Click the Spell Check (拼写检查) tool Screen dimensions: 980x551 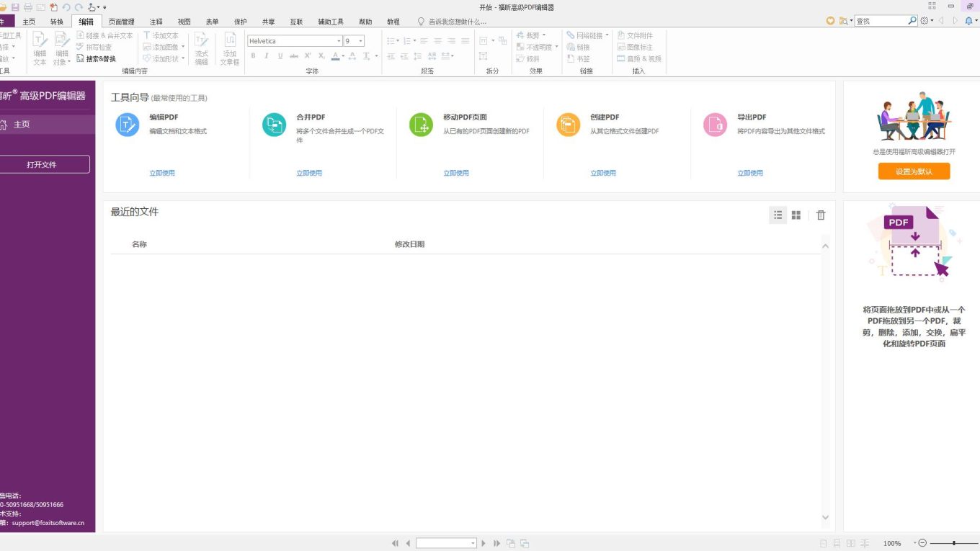click(94, 47)
